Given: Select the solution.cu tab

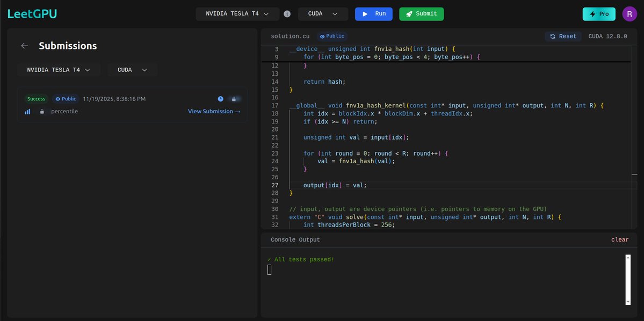Looking at the screenshot, I should [289, 36].
